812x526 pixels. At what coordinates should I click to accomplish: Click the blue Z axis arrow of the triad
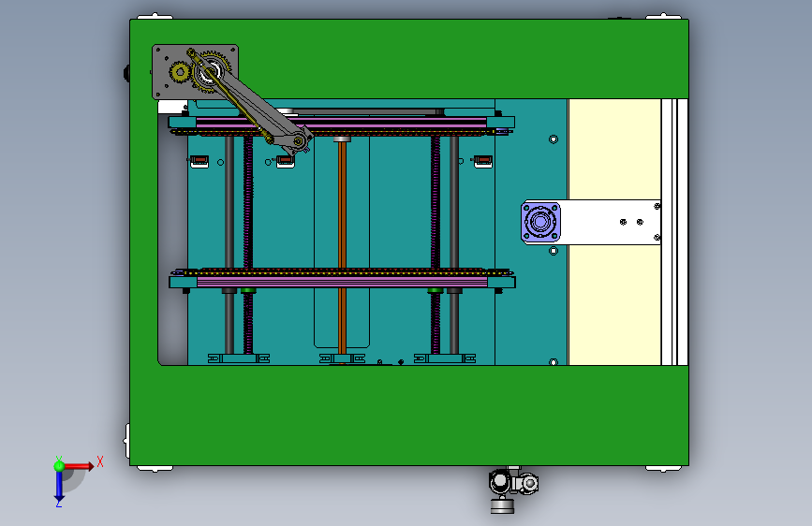pos(59,486)
